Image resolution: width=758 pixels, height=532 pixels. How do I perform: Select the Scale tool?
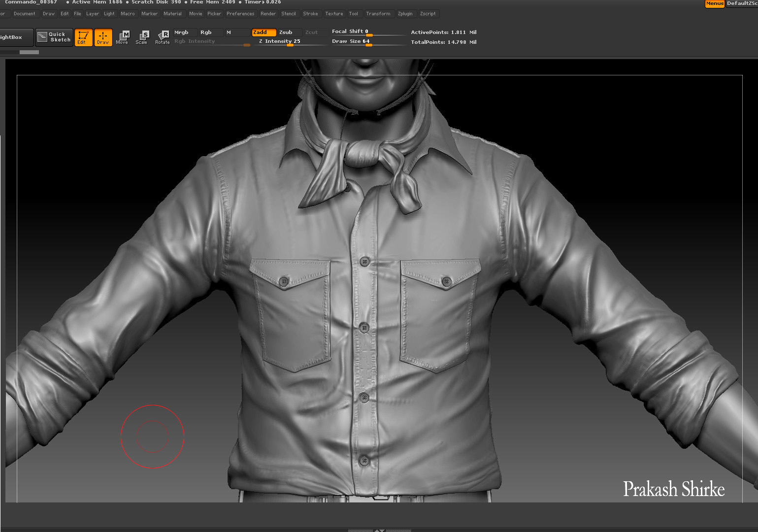[x=142, y=37]
